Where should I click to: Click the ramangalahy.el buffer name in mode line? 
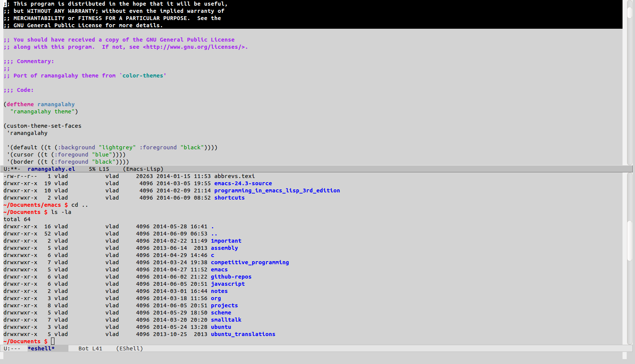coord(51,169)
